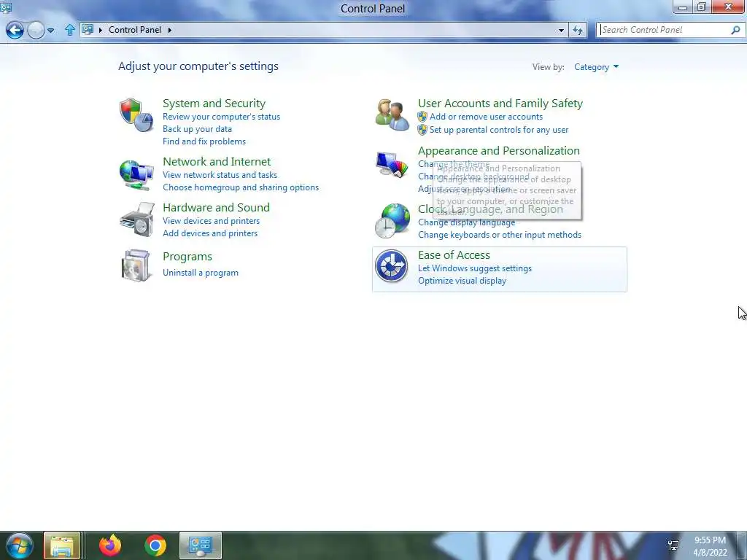Click Change keyboards or other input methods
Image resolution: width=747 pixels, height=560 pixels.
tap(499, 235)
